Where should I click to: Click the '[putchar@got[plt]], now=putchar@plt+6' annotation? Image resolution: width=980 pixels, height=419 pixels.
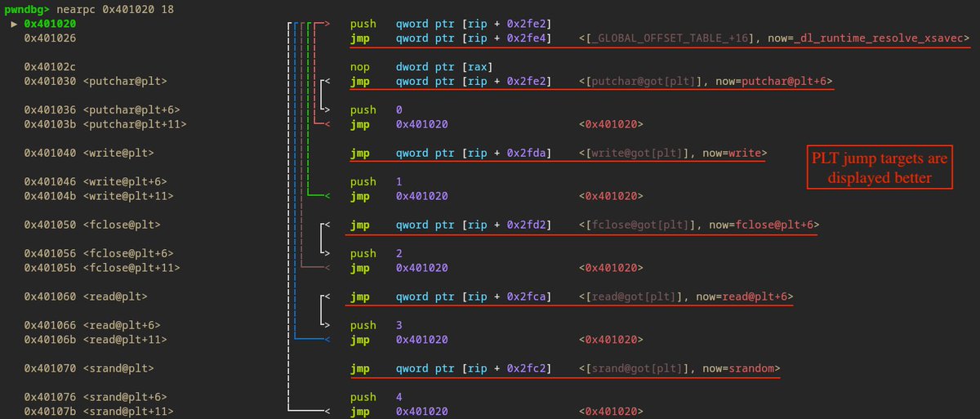(708, 81)
